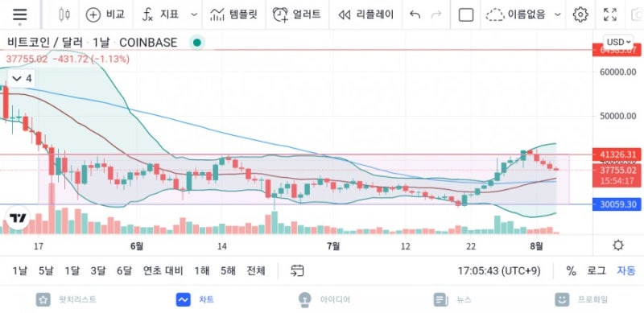
Task: Open chart settings gear
Action: tap(580, 14)
